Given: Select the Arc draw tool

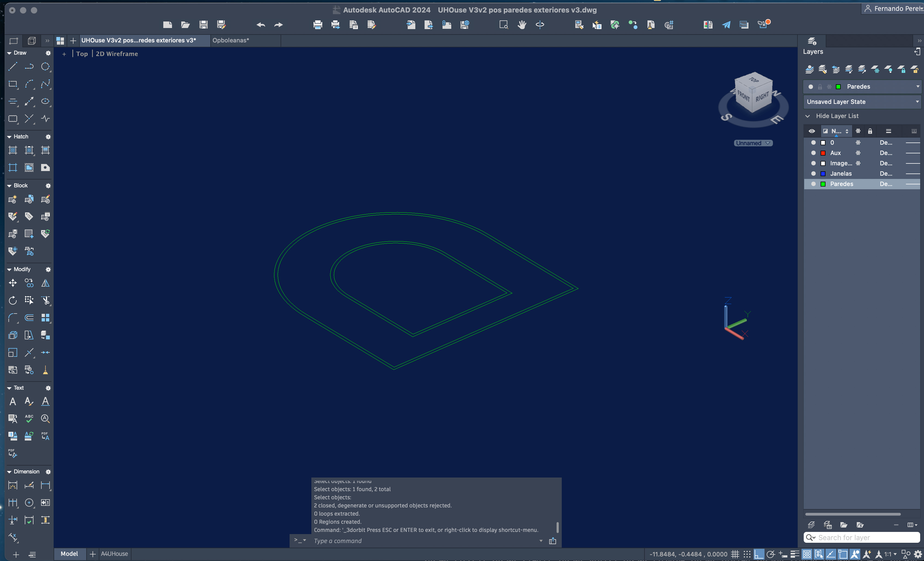Looking at the screenshot, I should click(x=29, y=84).
